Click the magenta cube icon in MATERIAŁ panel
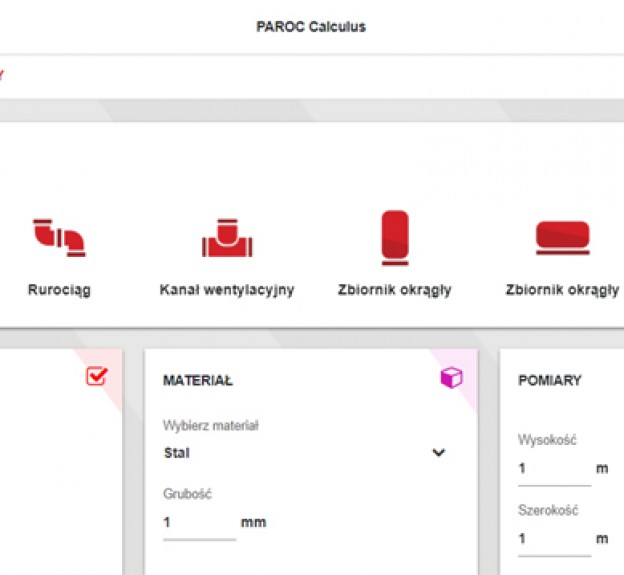624x575 pixels. [451, 377]
